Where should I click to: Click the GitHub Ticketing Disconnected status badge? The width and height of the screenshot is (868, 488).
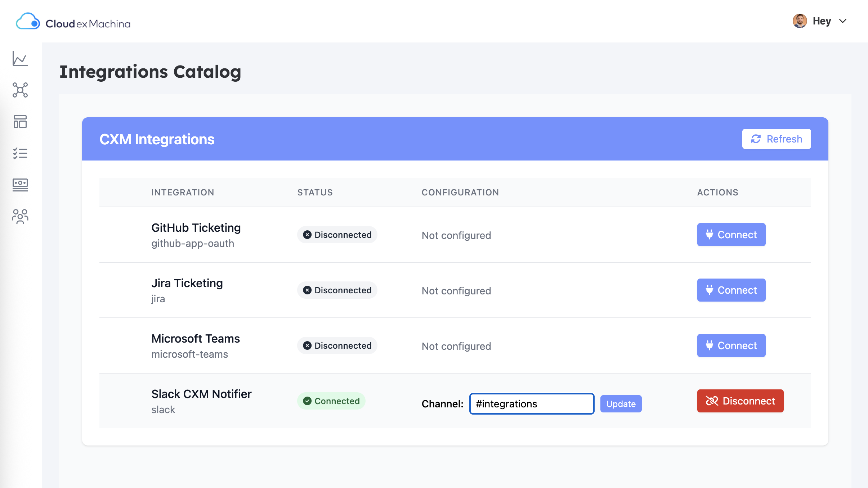[x=337, y=235]
